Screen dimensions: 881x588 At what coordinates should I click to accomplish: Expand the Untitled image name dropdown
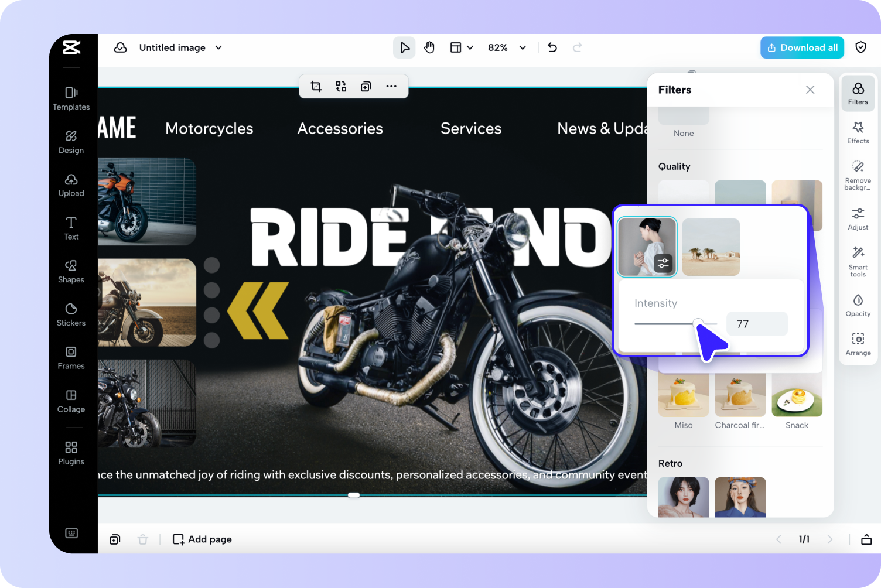[218, 47]
